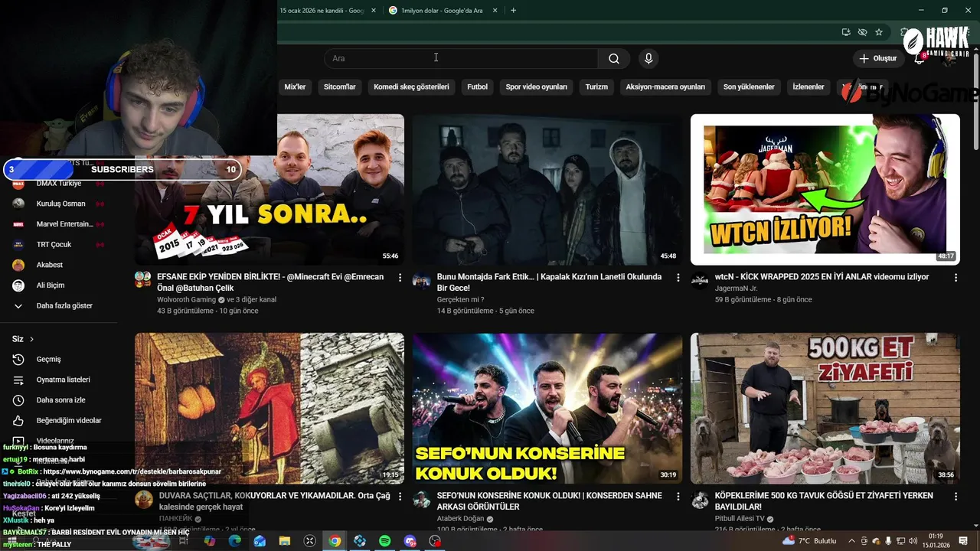Switch to '1milyon dolar' Google tab
980x551 pixels.
pyautogui.click(x=441, y=11)
